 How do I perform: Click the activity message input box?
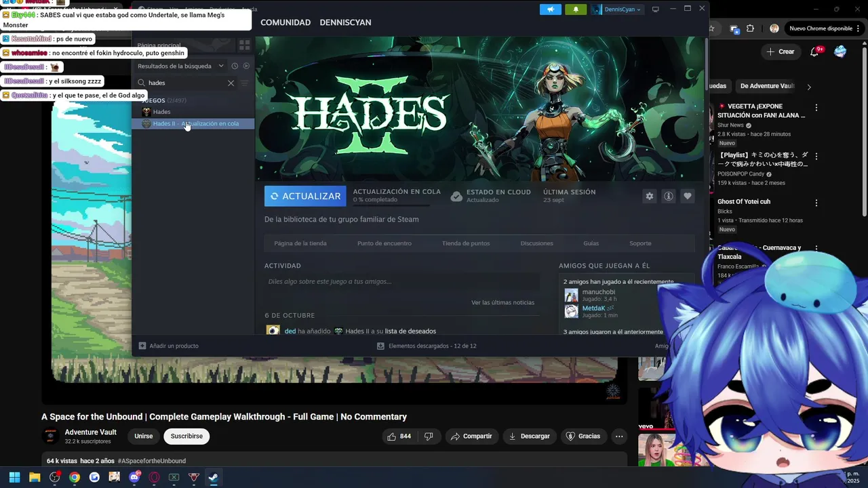[x=402, y=282]
